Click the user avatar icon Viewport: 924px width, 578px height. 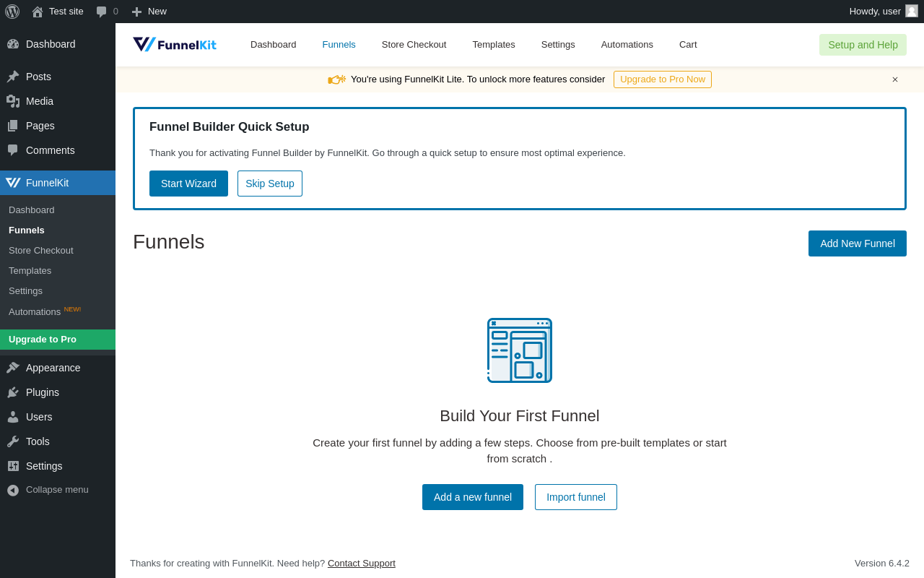coord(912,11)
